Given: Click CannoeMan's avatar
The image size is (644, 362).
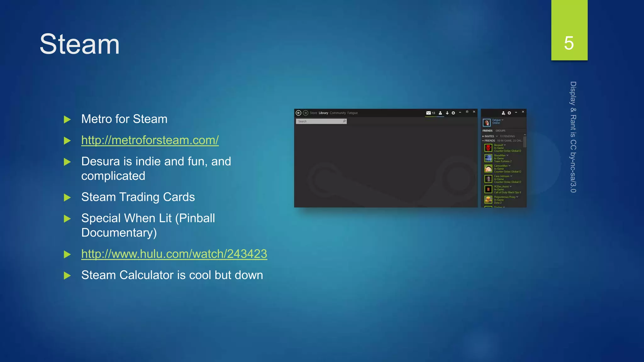Looking at the screenshot, I should (488, 169).
